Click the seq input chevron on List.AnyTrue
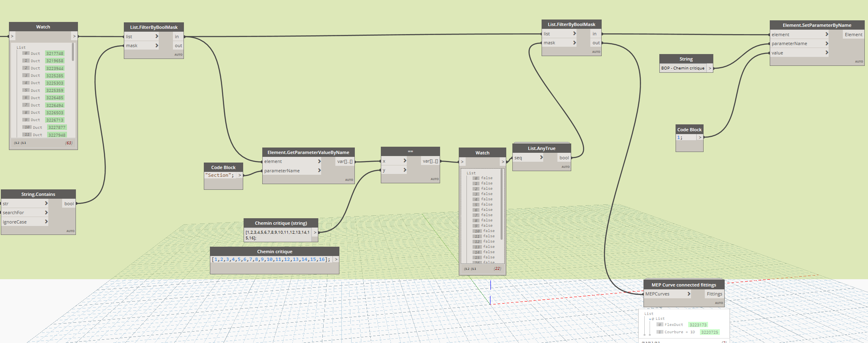 [x=541, y=158]
